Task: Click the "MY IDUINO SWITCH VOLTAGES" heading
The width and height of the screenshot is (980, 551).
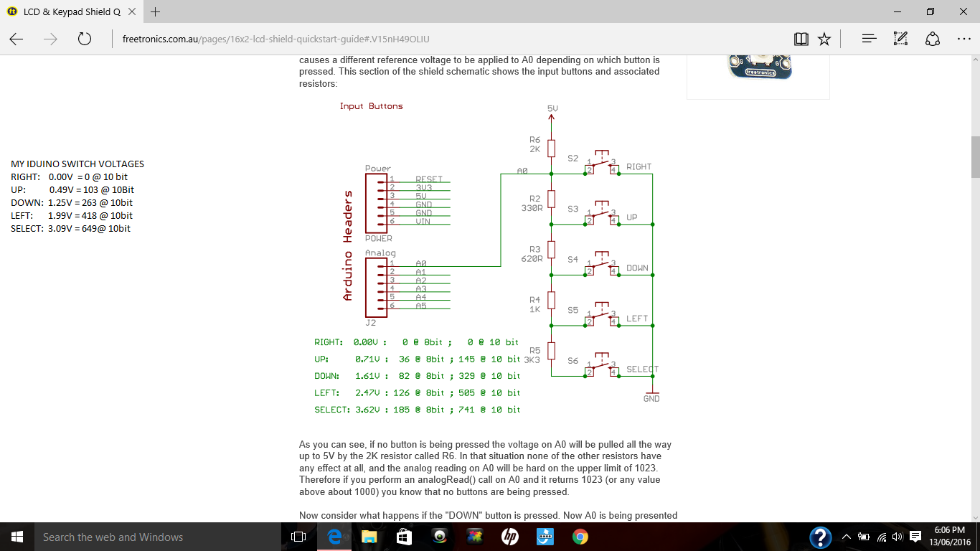Action: 77,164
